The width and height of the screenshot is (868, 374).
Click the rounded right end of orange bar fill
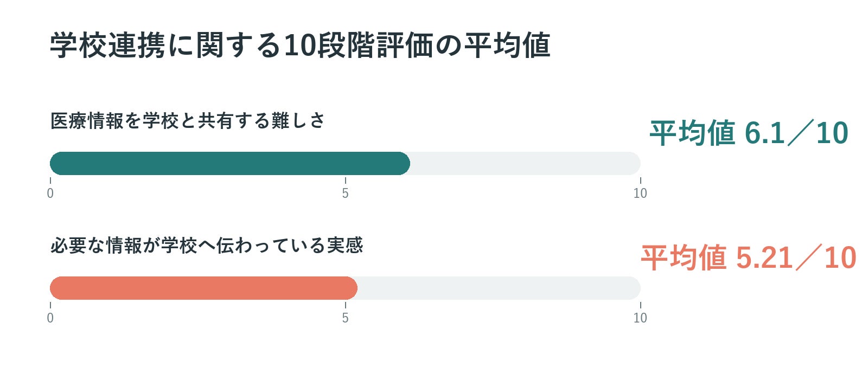point(352,288)
